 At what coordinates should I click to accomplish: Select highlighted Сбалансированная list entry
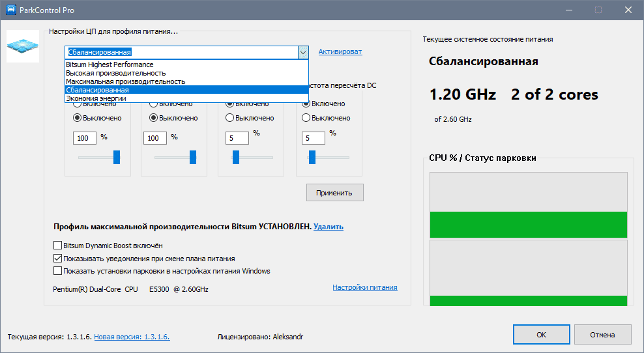pos(187,90)
